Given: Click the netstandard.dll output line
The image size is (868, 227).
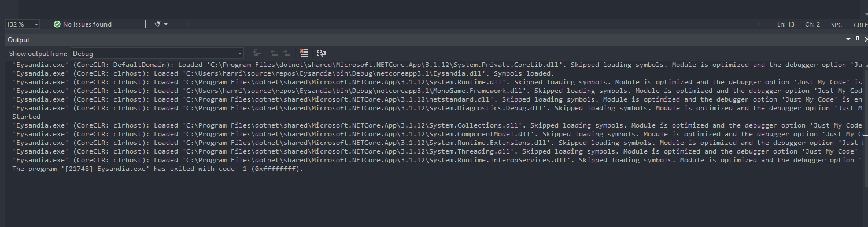Looking at the screenshot, I should click(437, 99).
